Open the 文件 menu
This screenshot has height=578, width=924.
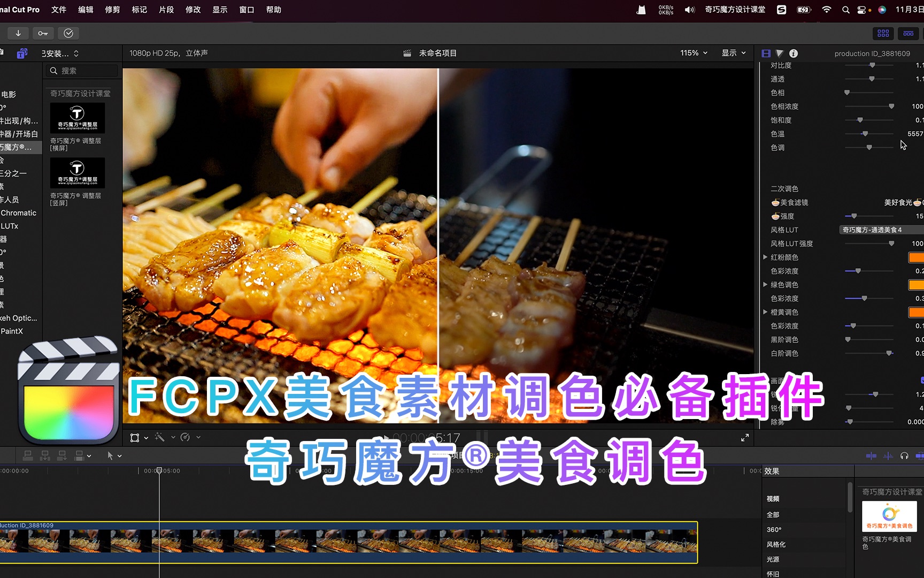click(x=59, y=10)
